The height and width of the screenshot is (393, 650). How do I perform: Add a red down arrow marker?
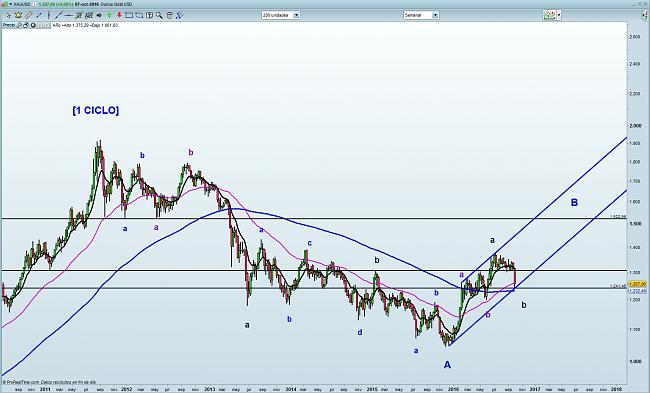point(119,15)
